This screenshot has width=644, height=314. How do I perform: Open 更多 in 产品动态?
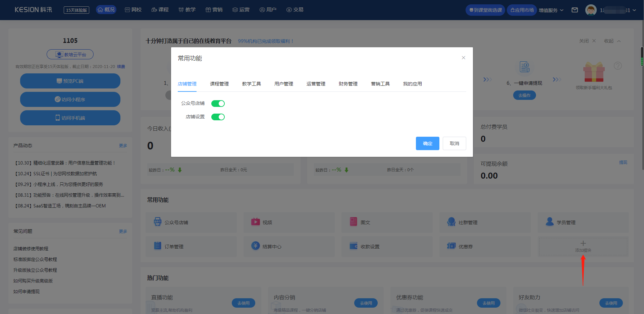pyautogui.click(x=123, y=145)
